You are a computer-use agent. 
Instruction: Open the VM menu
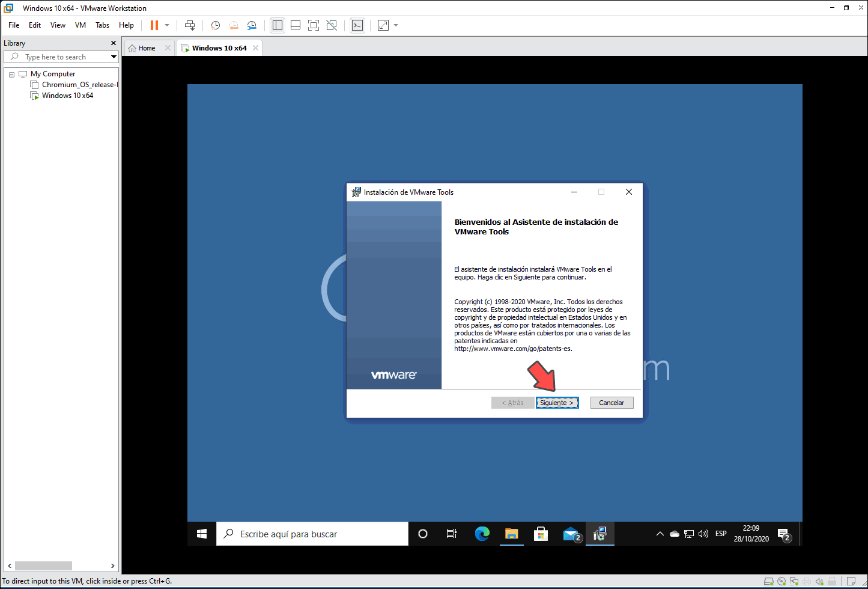coord(80,25)
